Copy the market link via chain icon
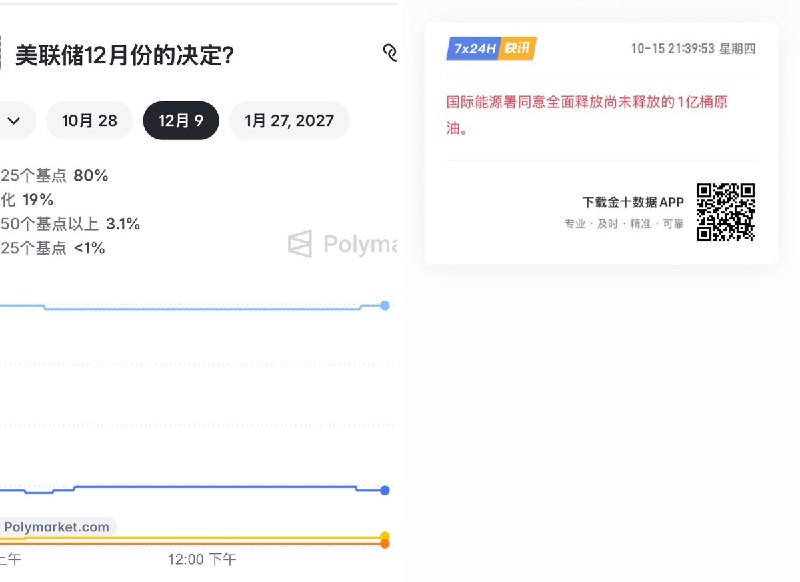The image size is (800, 582). 390,53
